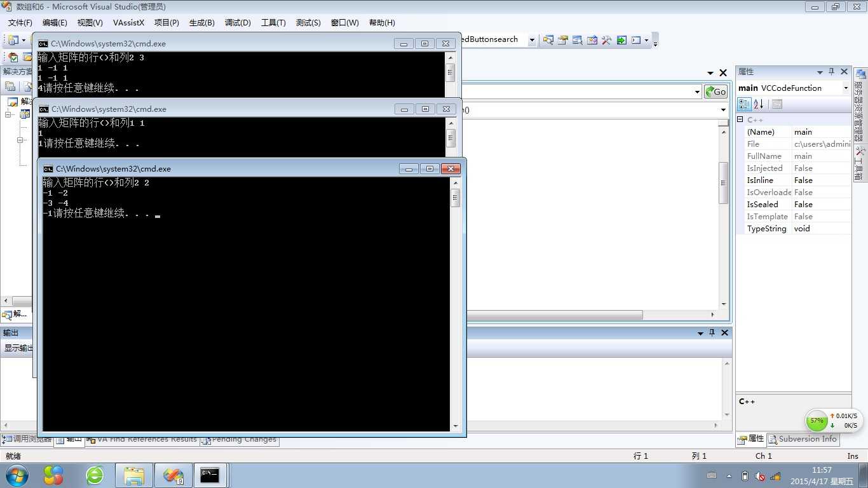Close the 属性 panel
868x488 pixels.
coord(844,72)
